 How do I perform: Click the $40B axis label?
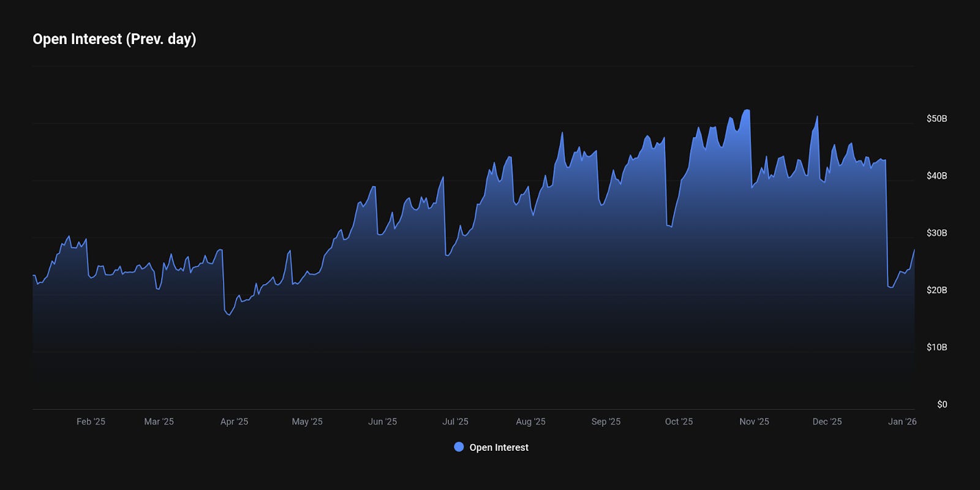937,176
